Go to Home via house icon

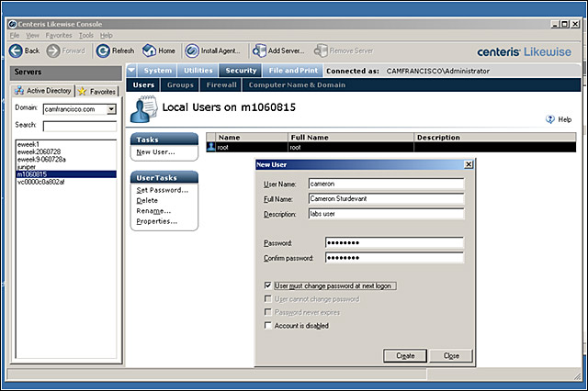pyautogui.click(x=149, y=50)
